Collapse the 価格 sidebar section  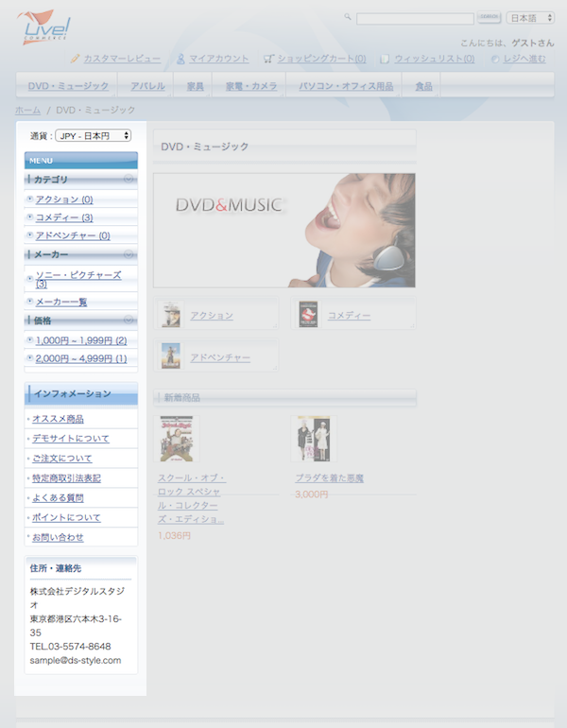[x=129, y=321]
